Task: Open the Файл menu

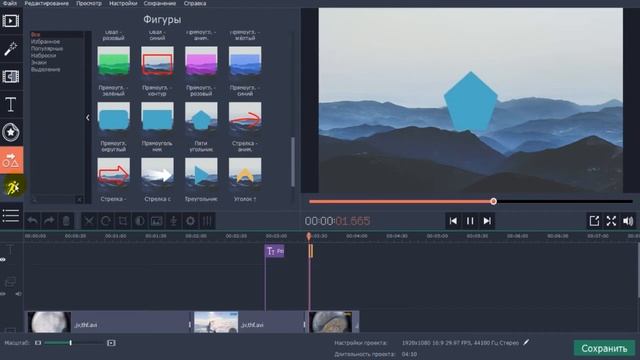Action: [10, 3]
